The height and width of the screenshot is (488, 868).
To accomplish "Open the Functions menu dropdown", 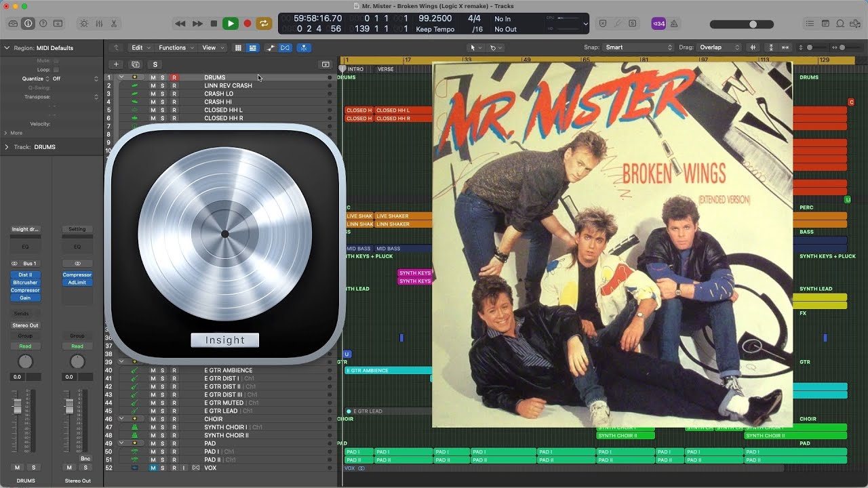I will pyautogui.click(x=176, y=47).
